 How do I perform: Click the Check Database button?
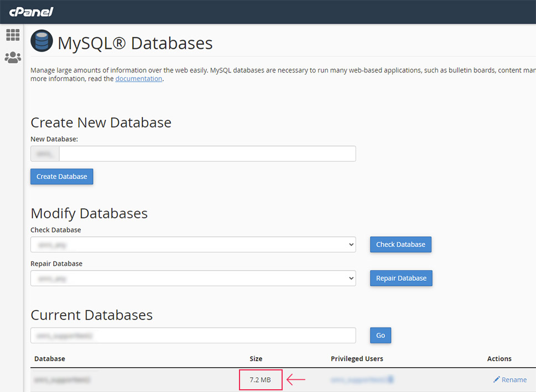(x=400, y=244)
